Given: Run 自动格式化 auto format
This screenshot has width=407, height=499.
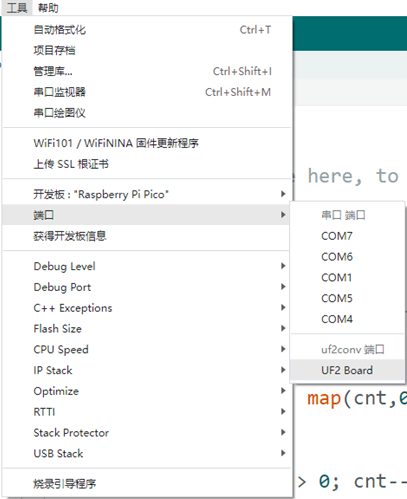Looking at the screenshot, I should [x=146, y=30].
